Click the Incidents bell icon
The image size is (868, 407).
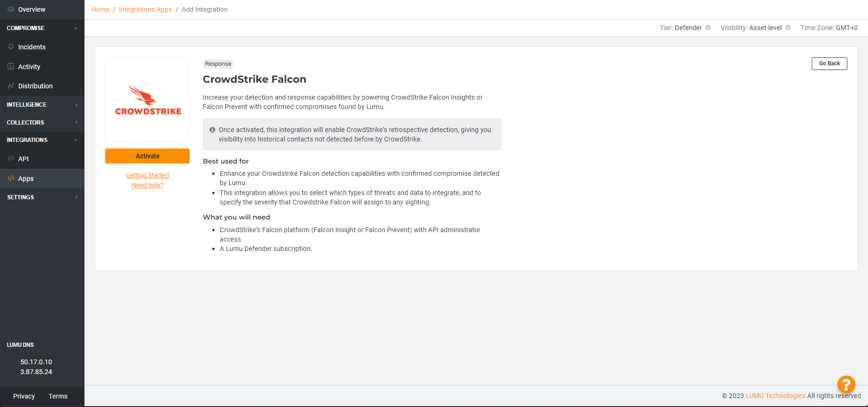(11, 47)
